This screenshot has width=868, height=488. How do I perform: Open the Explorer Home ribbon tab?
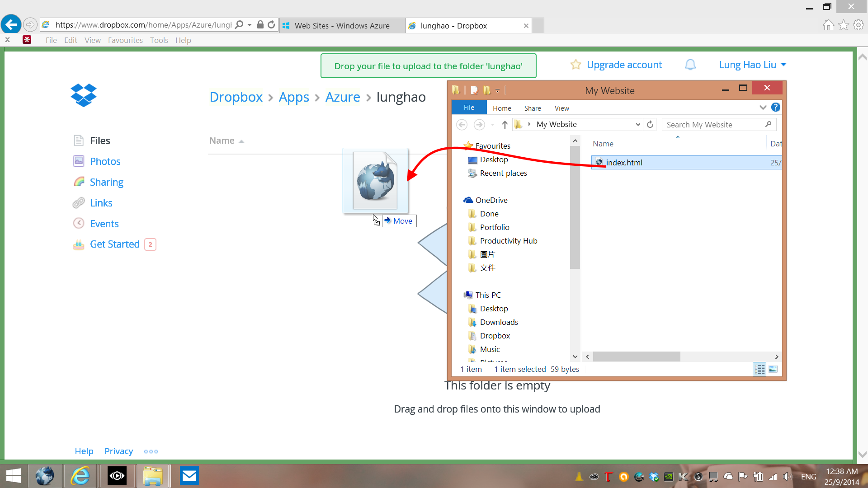click(x=502, y=108)
